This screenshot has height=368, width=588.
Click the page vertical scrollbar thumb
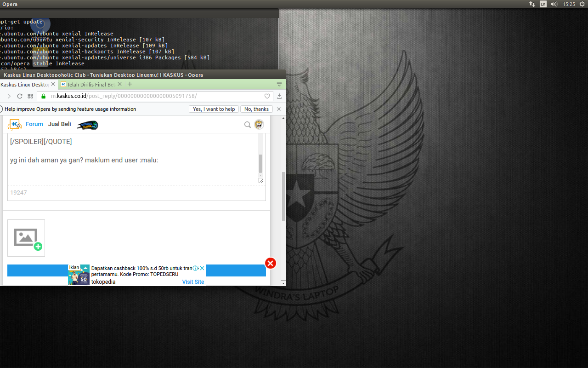coord(283,196)
